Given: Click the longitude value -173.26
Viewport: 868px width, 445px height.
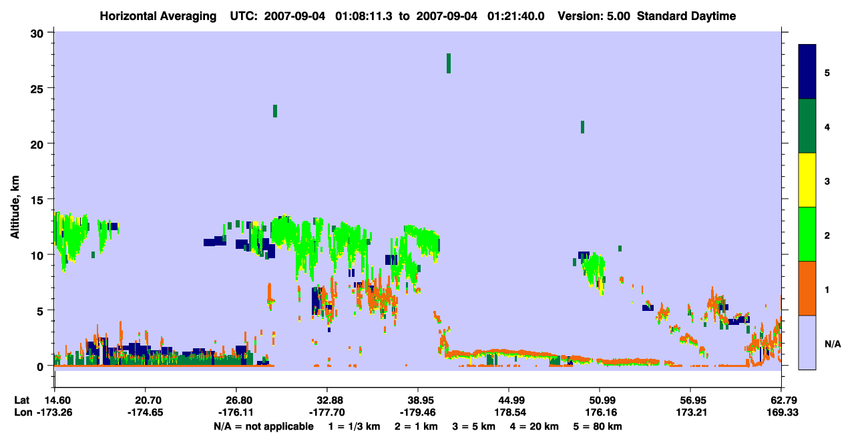Looking at the screenshot, I should (55, 413).
